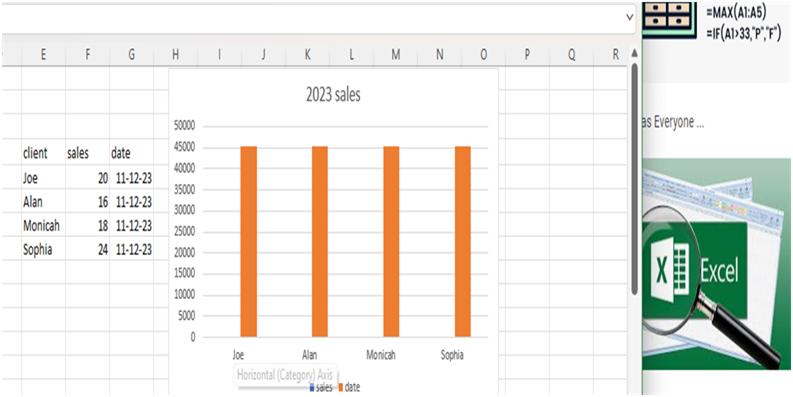Click the vertical scrollbar up arrow
The image size is (793, 397).
pyautogui.click(x=634, y=54)
